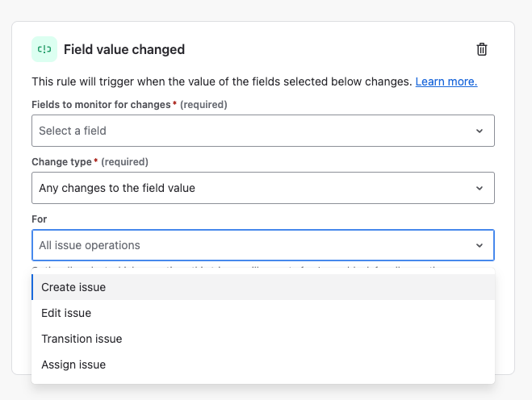
Task: Click chevron in Select a field box
Action: pyautogui.click(x=479, y=131)
